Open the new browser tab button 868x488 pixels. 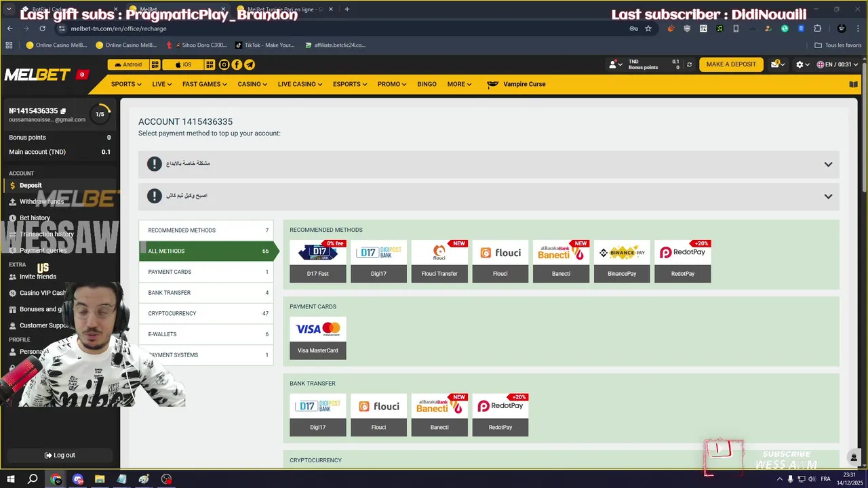(x=347, y=9)
